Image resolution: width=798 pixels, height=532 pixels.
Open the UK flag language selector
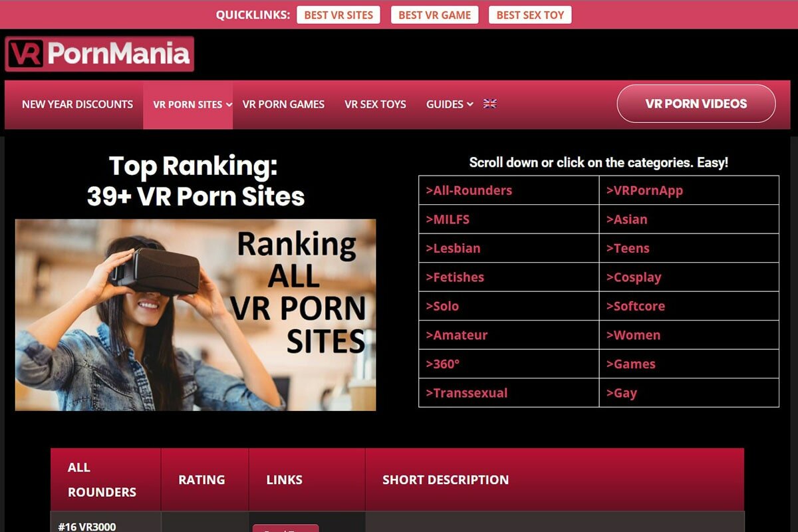[x=490, y=104]
